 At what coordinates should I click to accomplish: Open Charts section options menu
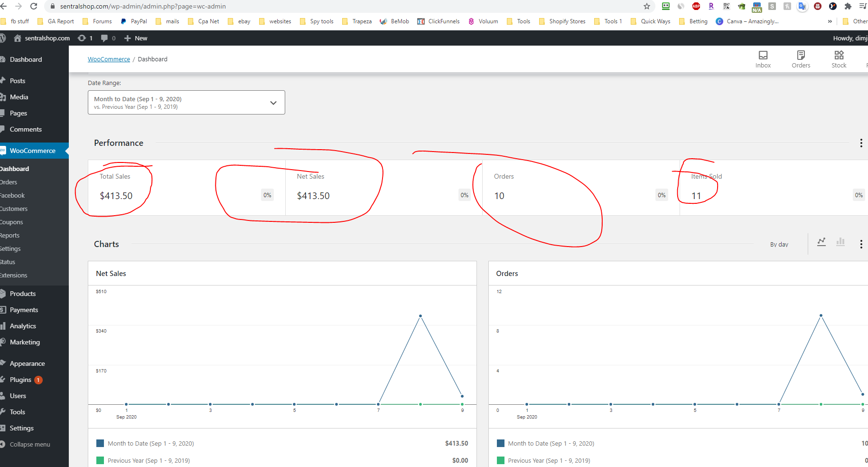(x=861, y=244)
